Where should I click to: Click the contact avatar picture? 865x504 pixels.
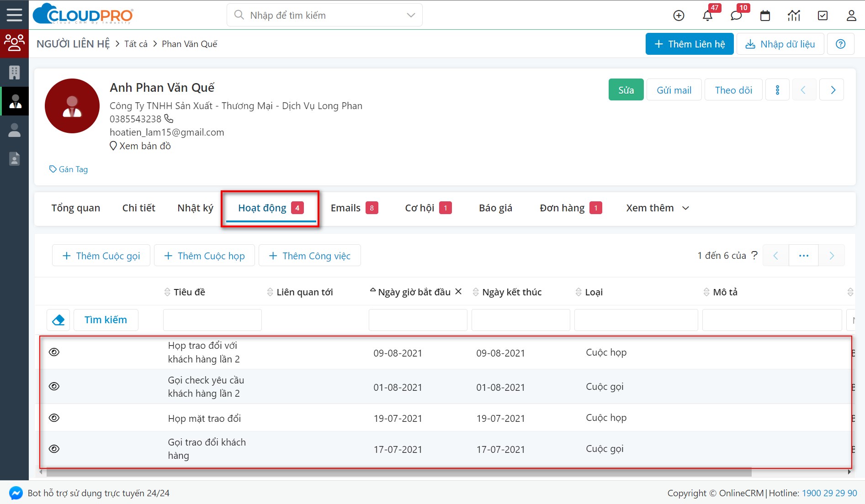click(x=72, y=106)
